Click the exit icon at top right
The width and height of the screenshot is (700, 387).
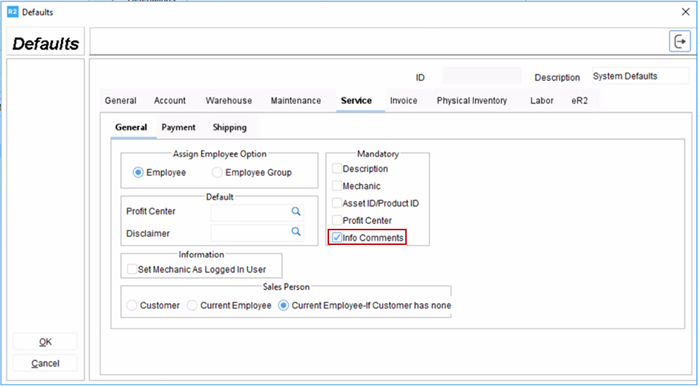679,42
